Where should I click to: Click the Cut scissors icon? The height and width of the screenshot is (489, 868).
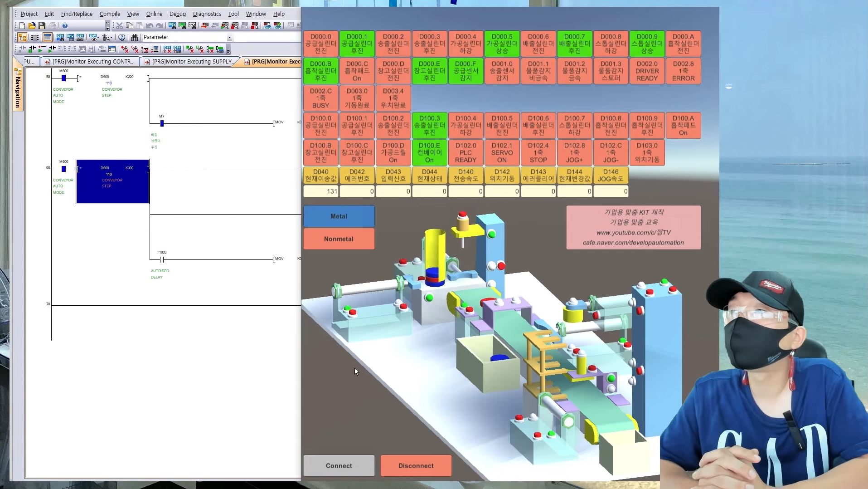point(119,26)
